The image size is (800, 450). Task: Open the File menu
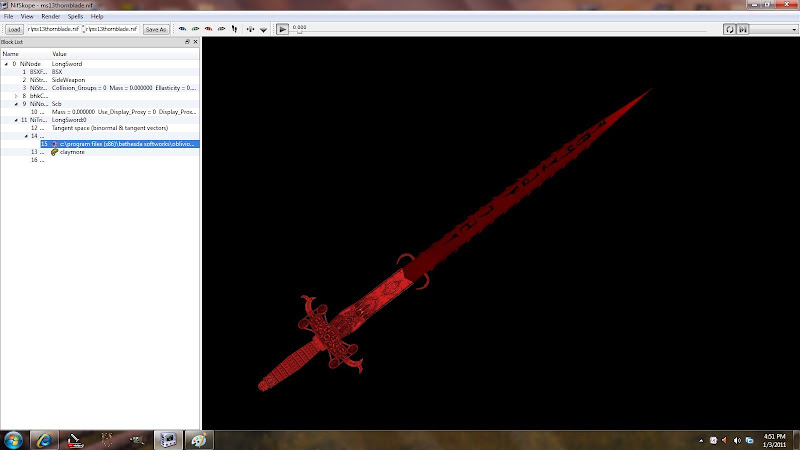9,16
